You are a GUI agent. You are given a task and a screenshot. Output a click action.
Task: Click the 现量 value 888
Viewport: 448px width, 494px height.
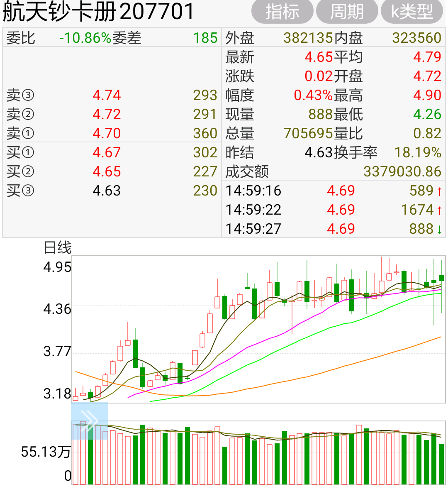(321, 114)
